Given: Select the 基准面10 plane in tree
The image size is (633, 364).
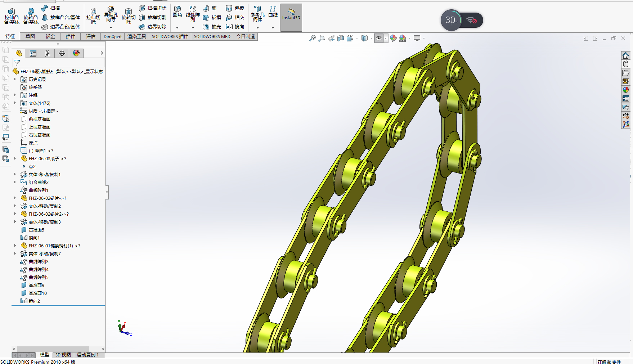Looking at the screenshot, I should (x=34, y=293).
